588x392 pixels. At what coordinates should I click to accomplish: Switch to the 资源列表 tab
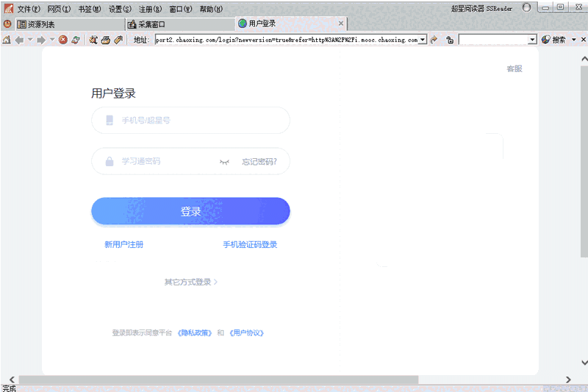(40, 24)
